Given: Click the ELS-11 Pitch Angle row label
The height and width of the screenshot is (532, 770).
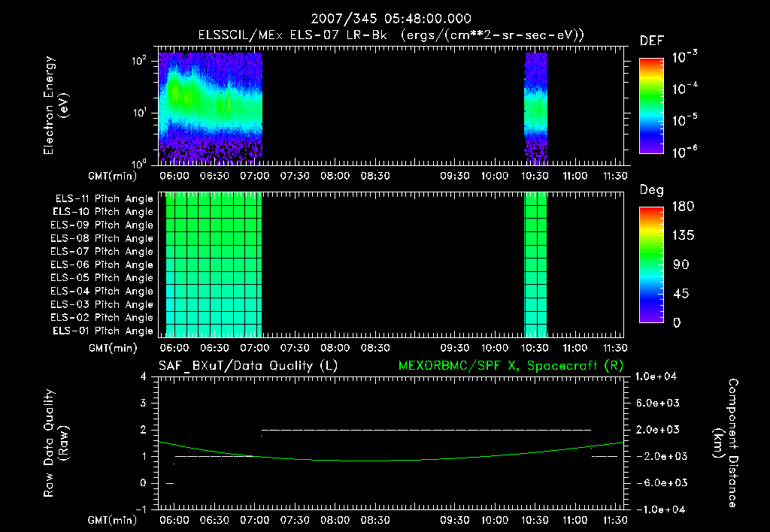Looking at the screenshot, I should pyautogui.click(x=104, y=199).
